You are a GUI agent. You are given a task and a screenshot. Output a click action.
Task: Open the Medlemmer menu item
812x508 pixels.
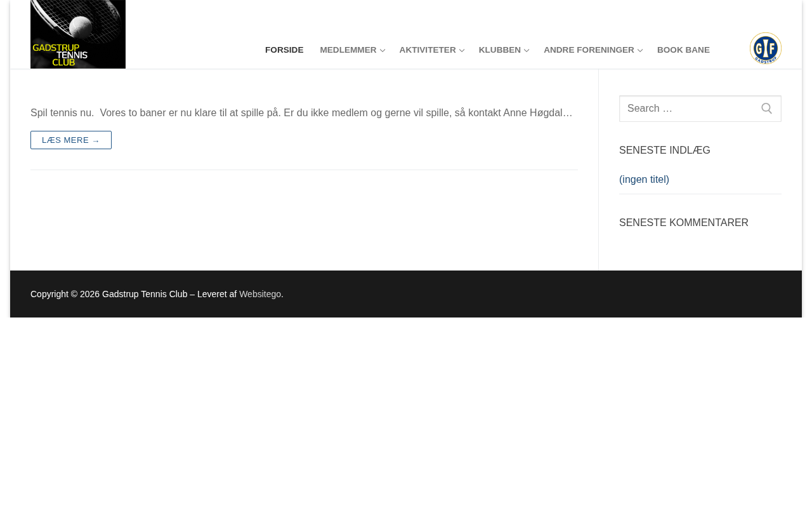tap(348, 50)
